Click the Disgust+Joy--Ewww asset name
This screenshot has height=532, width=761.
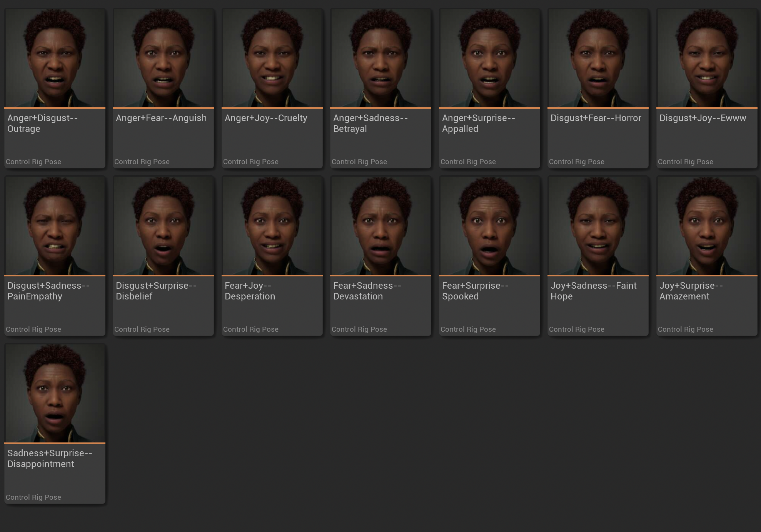pos(703,118)
